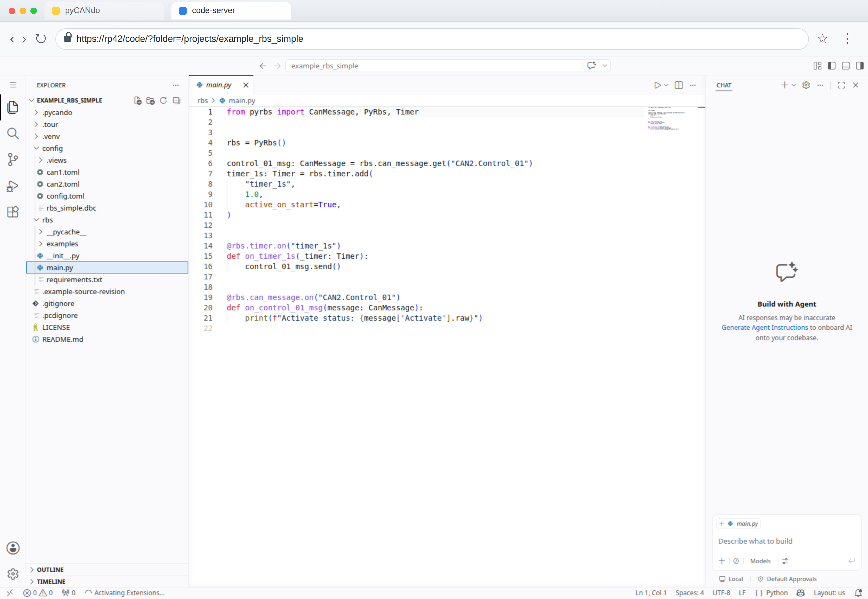Image resolution: width=868 pixels, height=599 pixels.
Task: Expand the .tour folder
Action: tap(107, 124)
